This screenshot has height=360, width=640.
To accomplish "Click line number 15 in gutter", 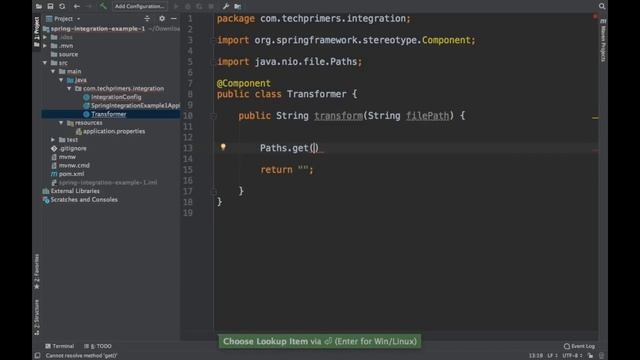I will [x=188, y=170].
